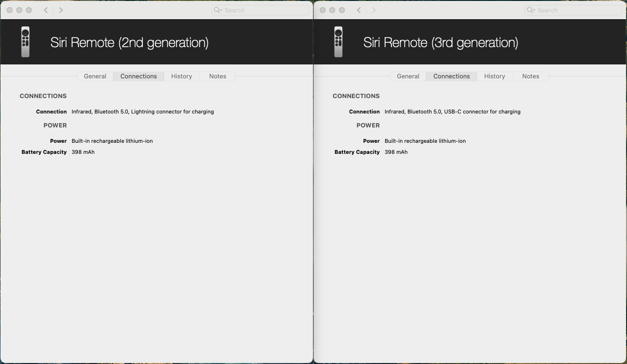Click CONNECTIONS heading in 3rd generation window

(356, 96)
